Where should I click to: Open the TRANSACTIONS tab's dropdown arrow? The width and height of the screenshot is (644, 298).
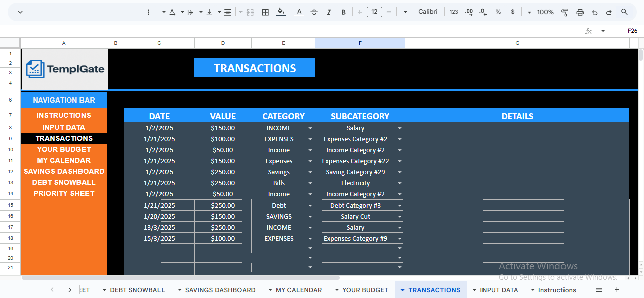pyautogui.click(x=403, y=290)
